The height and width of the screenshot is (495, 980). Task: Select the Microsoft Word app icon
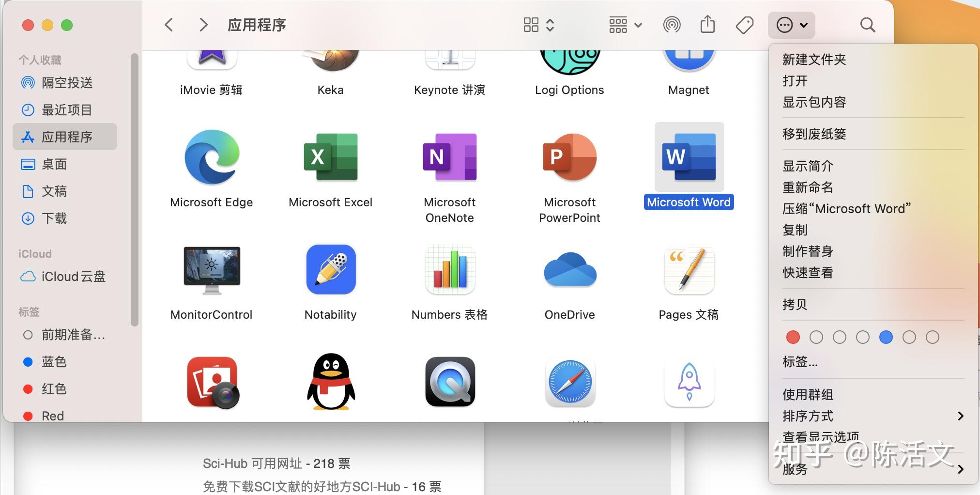coord(689,157)
